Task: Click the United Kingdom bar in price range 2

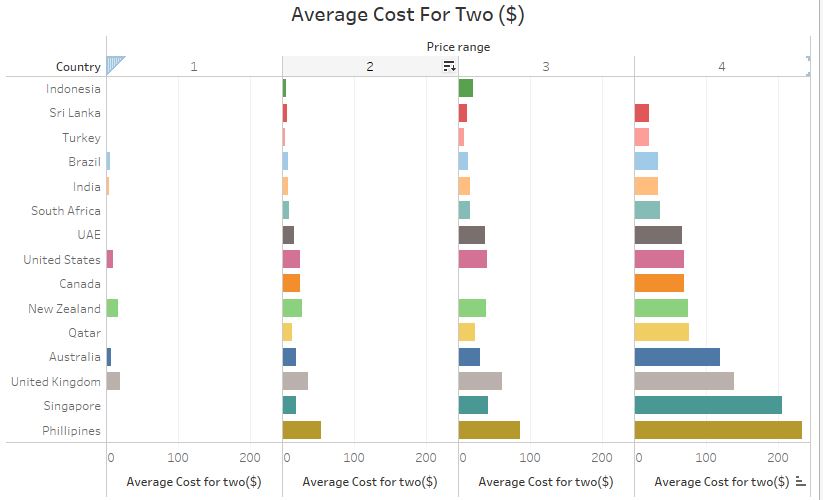Action: pyautogui.click(x=296, y=381)
